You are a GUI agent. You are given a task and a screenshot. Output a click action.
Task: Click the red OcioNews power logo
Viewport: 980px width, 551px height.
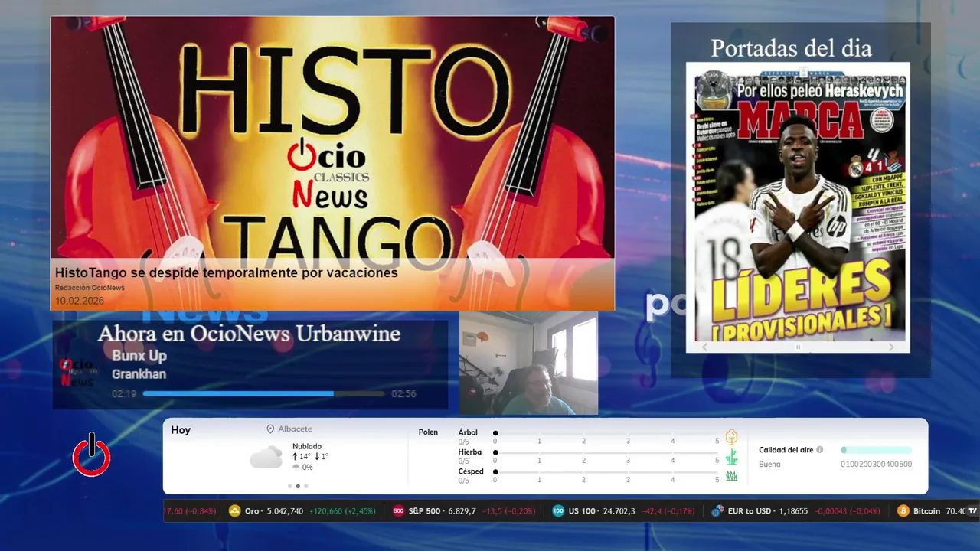pos(92,455)
